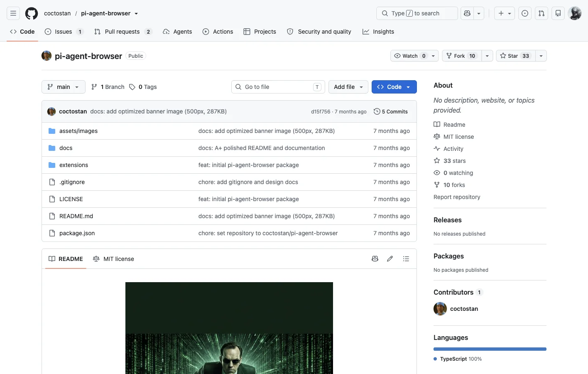Open the Insights tab
Image resolution: width=588 pixels, height=374 pixels.
pyautogui.click(x=378, y=32)
